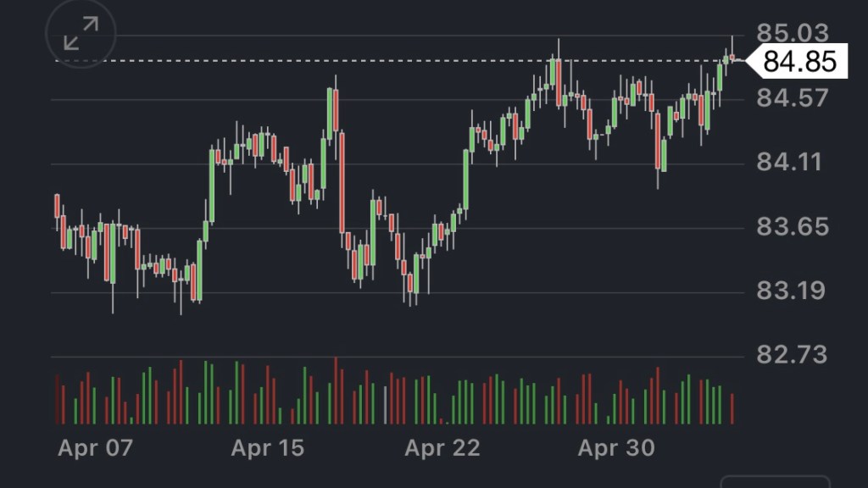This screenshot has height=488, width=868.
Task: Click the Apr 30 date label
Action: [616, 448]
